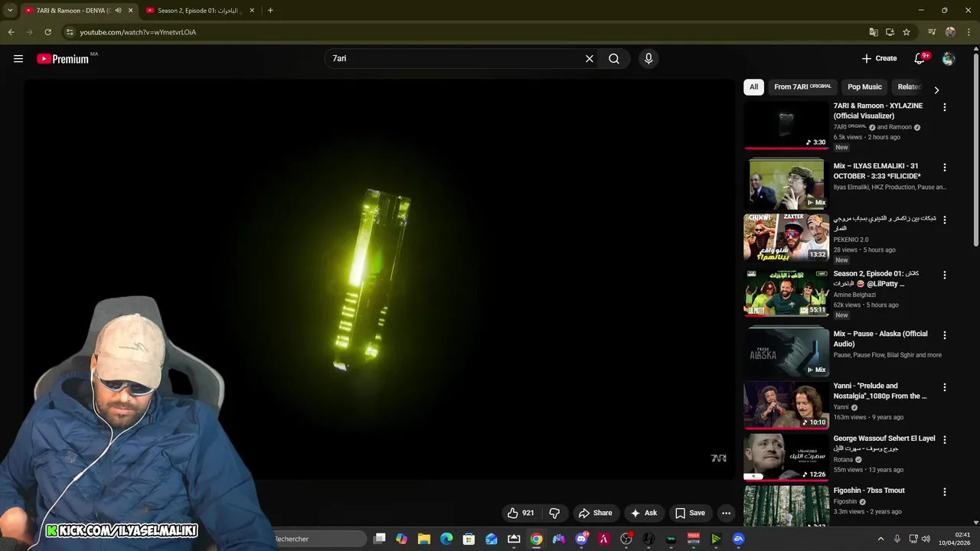Dislike the video with thumbs down
This screenshot has height=551, width=980.
tap(555, 513)
